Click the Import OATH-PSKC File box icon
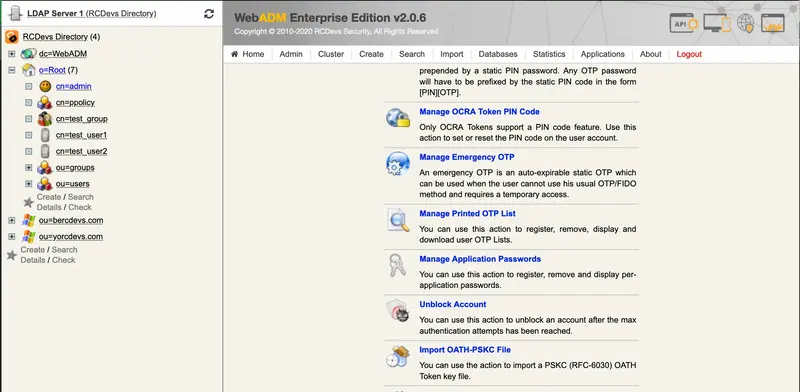The width and height of the screenshot is (800, 392). pos(397,356)
